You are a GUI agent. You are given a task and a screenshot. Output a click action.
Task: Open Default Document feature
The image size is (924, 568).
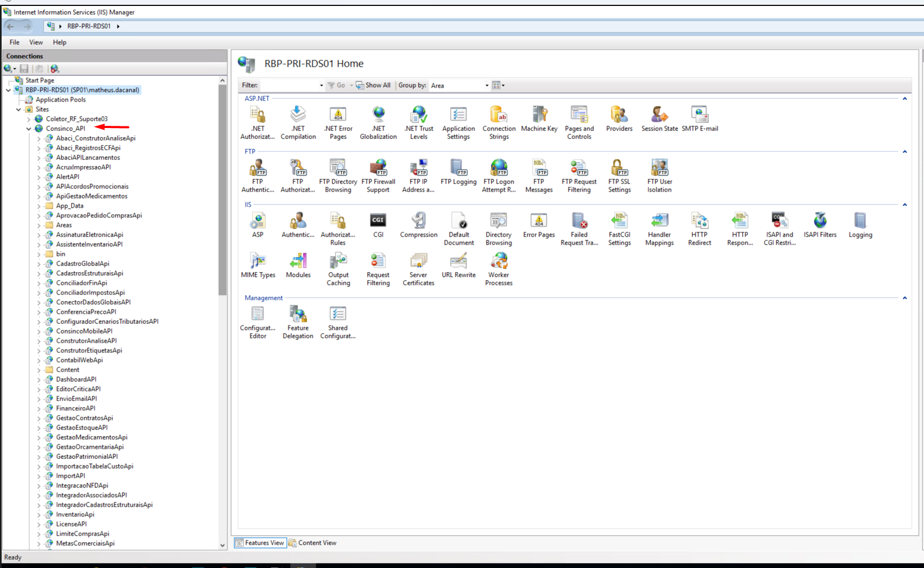pos(459,229)
